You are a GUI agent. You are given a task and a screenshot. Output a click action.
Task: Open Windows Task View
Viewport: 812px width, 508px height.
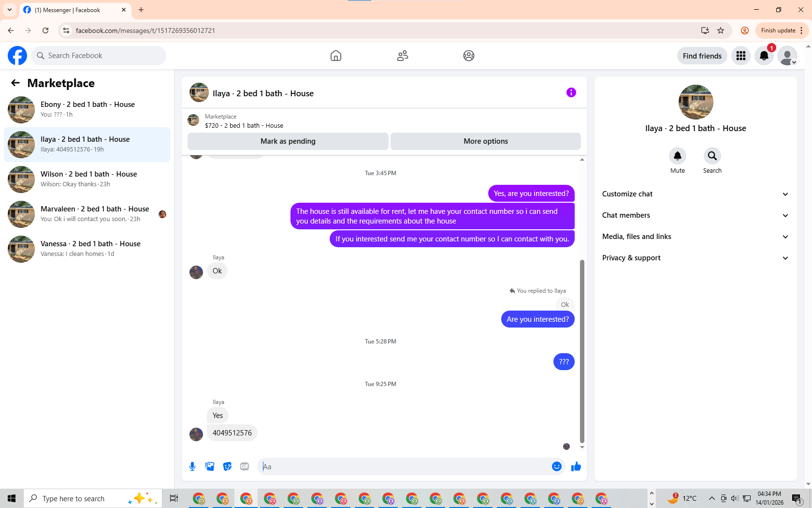174,498
